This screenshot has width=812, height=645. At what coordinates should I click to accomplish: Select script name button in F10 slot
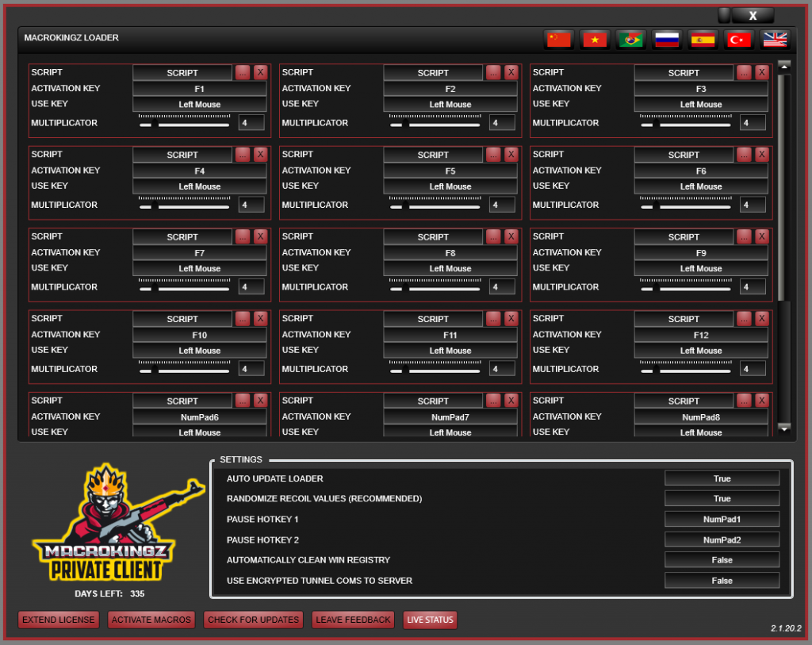pos(182,319)
